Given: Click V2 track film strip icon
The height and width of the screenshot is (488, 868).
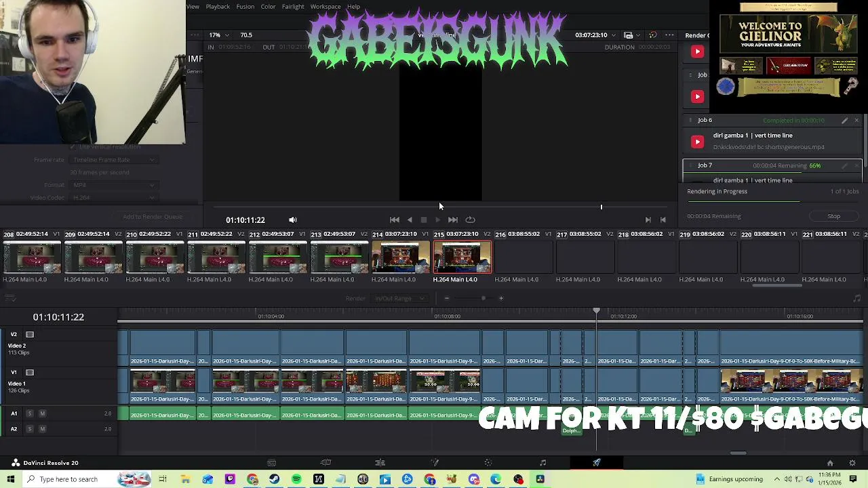Looking at the screenshot, I should 30,334.
